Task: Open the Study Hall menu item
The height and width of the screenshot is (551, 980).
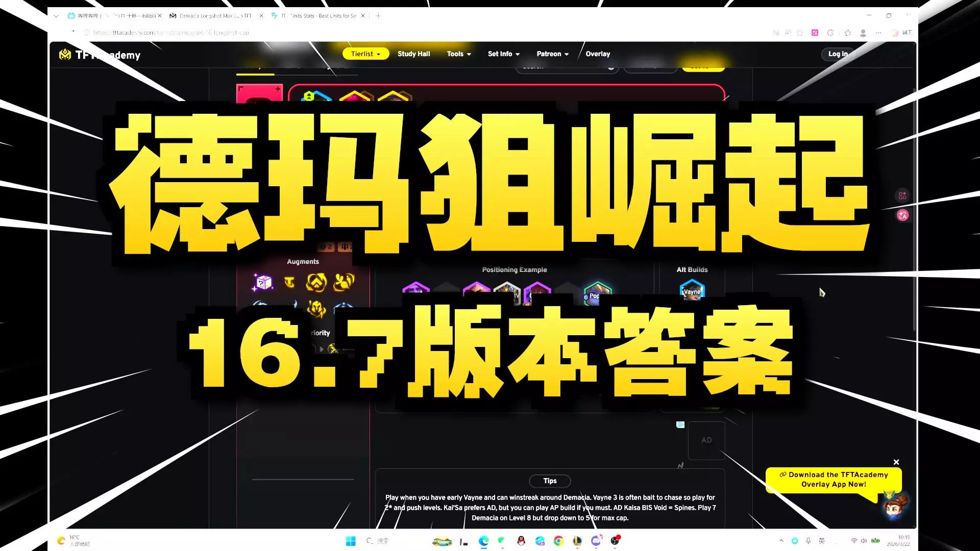Action: 413,54
